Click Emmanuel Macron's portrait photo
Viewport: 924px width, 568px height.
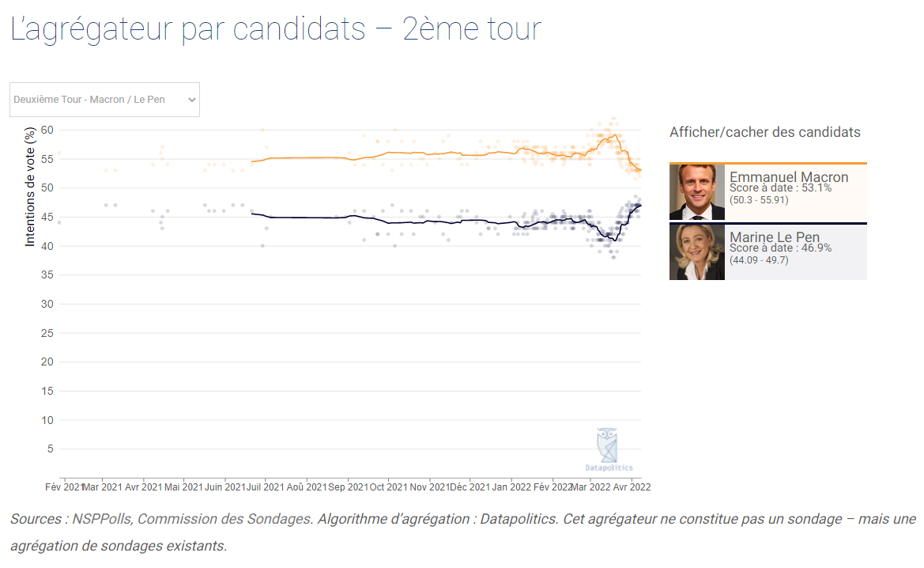697,192
